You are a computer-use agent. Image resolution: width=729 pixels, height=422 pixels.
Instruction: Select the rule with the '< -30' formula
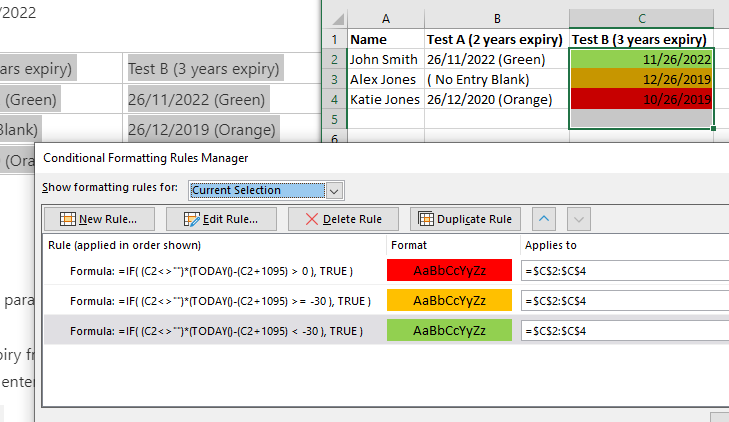(x=216, y=331)
